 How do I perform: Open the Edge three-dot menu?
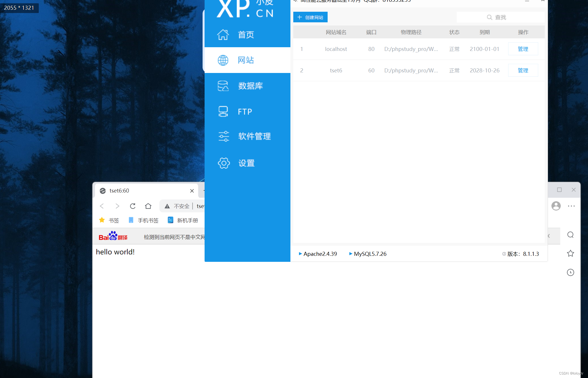point(571,206)
